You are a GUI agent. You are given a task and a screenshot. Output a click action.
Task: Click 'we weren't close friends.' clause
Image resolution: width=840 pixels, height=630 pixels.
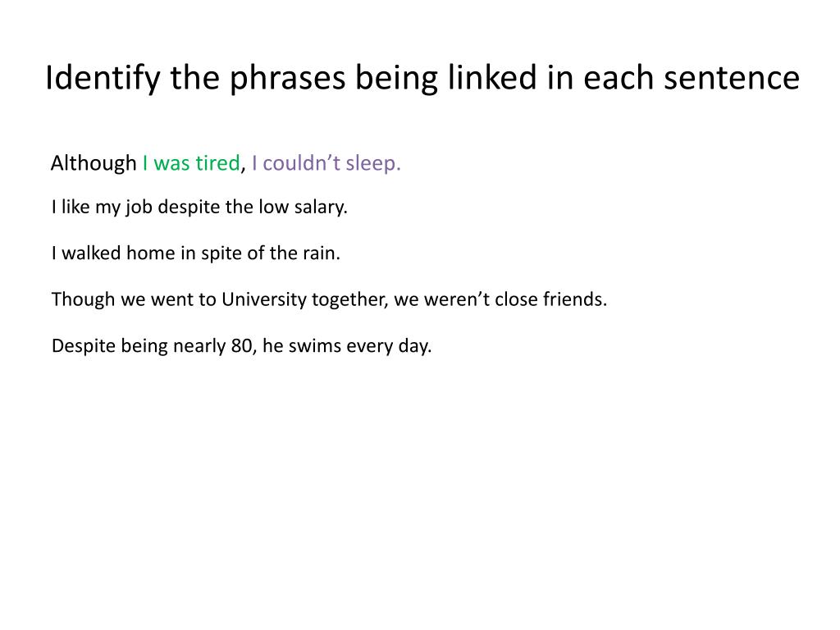click(500, 299)
